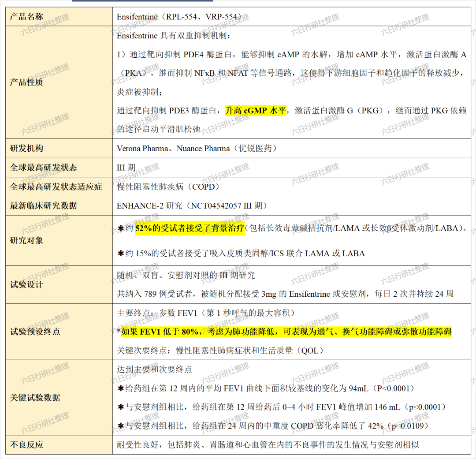Select the 产品名称 header cell
Screen dimensions: 476x459
tap(26, 16)
